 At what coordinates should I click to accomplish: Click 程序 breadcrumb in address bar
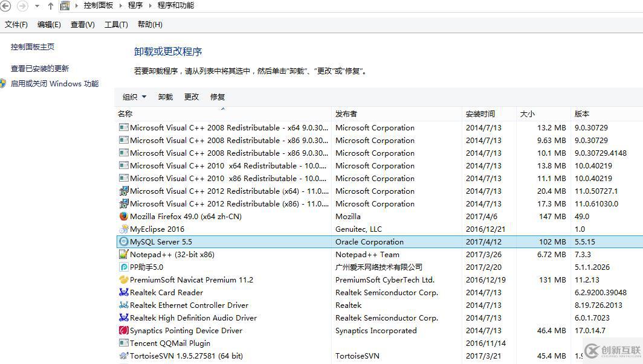pyautogui.click(x=135, y=5)
